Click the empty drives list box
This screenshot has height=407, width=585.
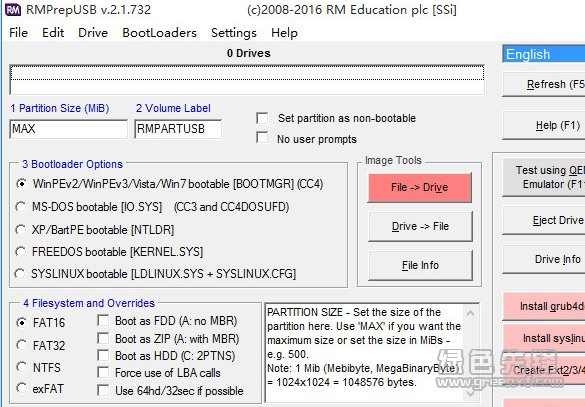[x=247, y=80]
